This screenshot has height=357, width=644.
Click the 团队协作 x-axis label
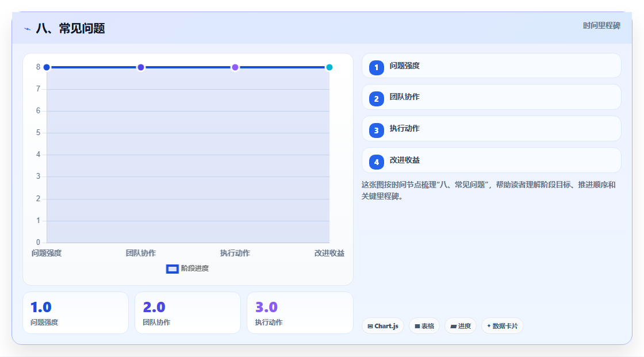(141, 253)
